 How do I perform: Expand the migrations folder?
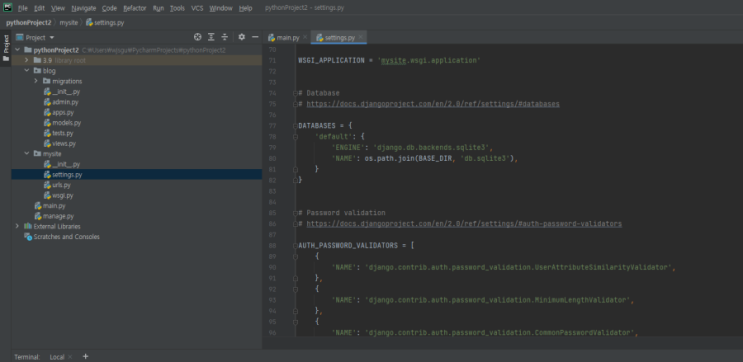pyautogui.click(x=36, y=81)
